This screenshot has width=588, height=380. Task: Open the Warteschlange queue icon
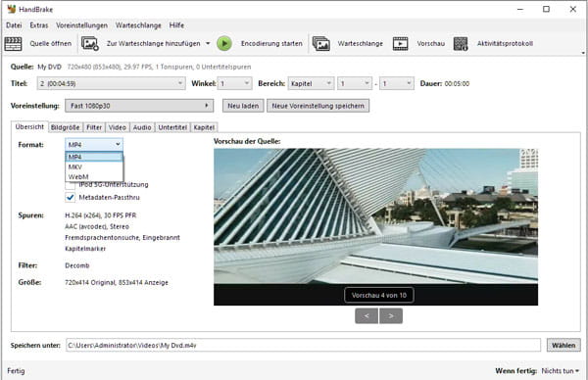tap(321, 44)
